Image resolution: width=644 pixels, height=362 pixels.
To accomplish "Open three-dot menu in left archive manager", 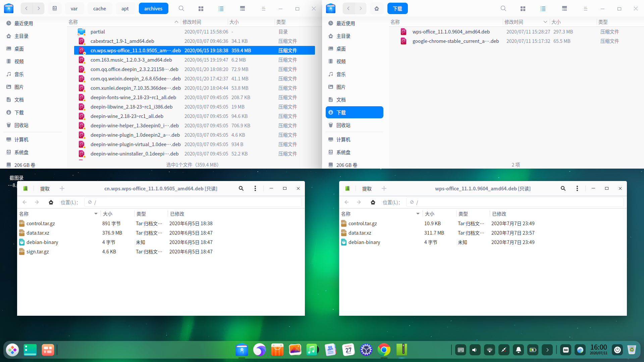I will pos(255,188).
